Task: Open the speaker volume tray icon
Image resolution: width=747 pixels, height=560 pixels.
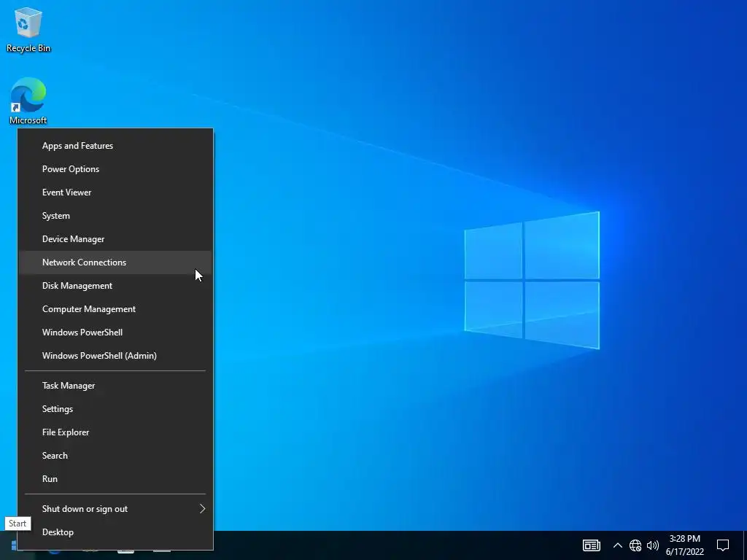Action: click(653, 545)
